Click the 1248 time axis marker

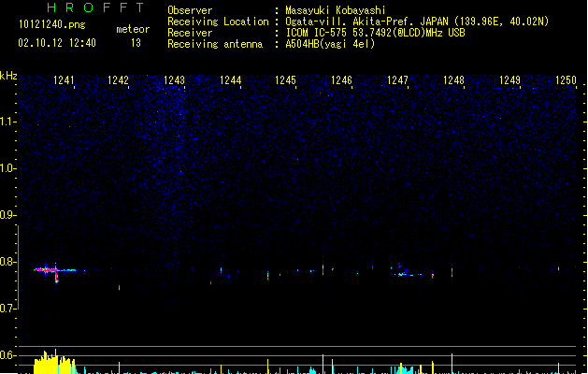[x=453, y=80]
